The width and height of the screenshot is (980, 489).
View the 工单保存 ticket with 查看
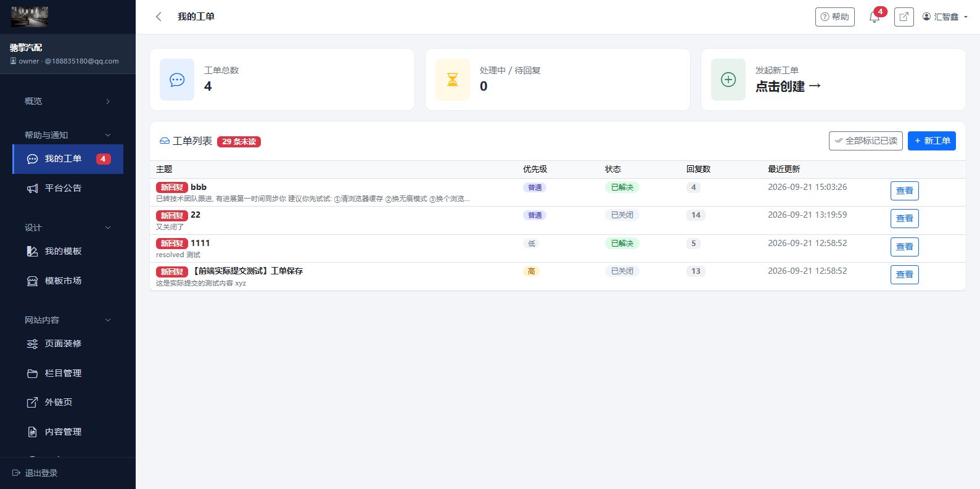tap(904, 274)
